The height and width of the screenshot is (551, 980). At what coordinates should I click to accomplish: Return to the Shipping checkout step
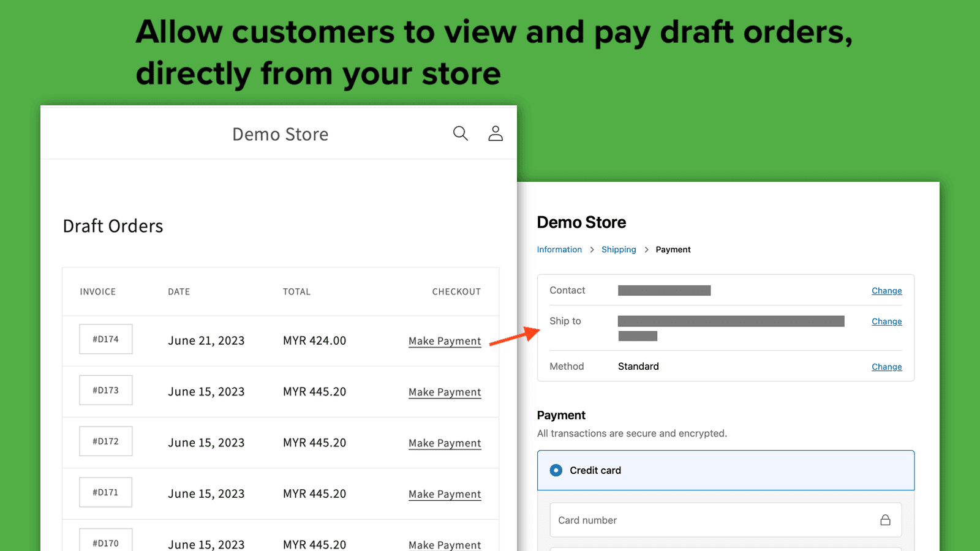618,249
